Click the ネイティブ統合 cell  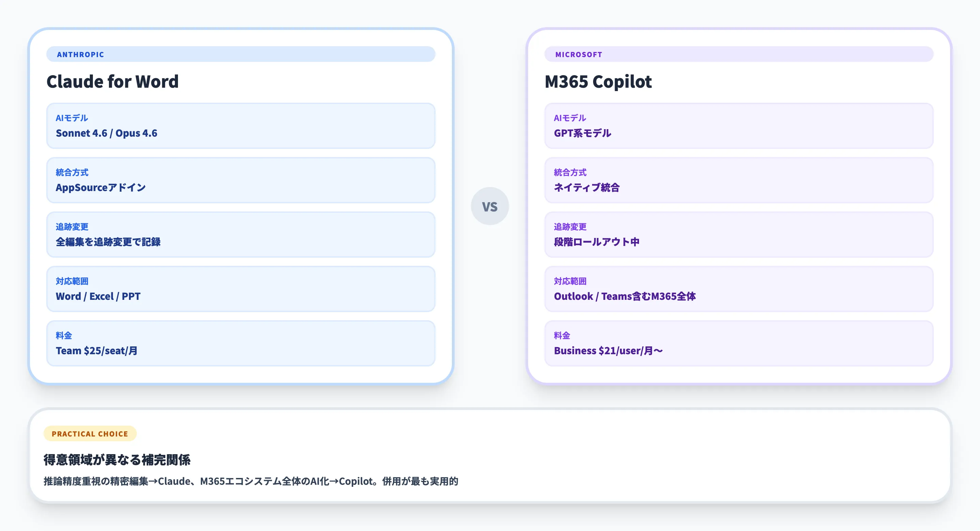(x=739, y=180)
